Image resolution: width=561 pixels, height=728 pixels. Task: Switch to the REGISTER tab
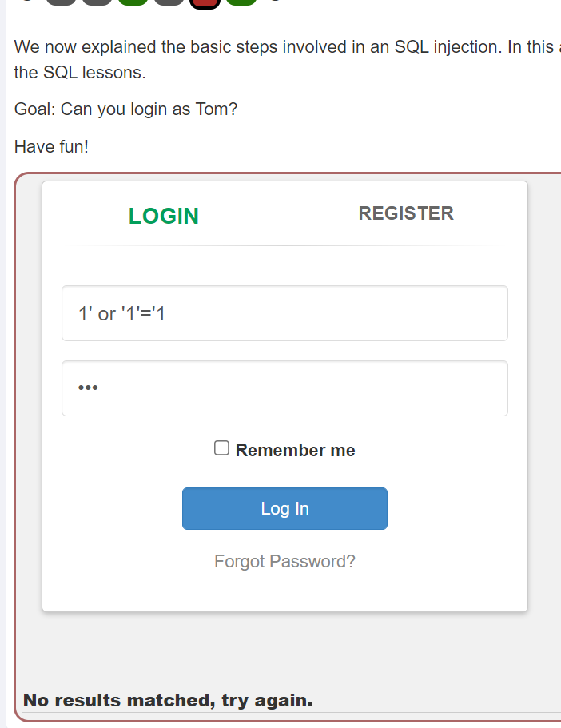tap(406, 213)
